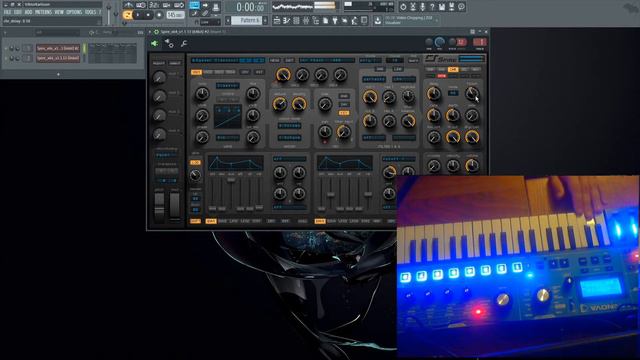Click the loop recording icon
Viewport: 640px width, 360px height.
(179, 5)
